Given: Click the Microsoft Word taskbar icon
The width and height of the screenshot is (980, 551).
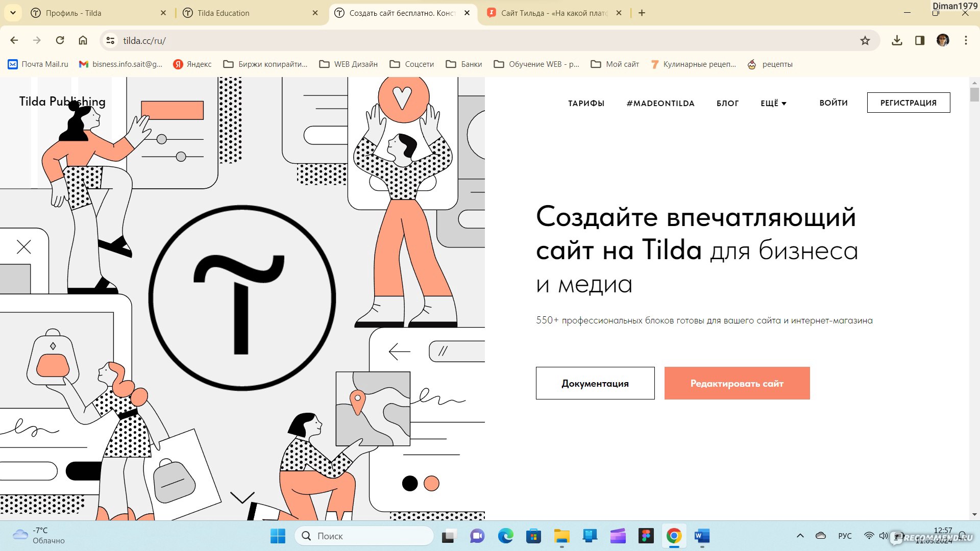Looking at the screenshot, I should 701,536.
